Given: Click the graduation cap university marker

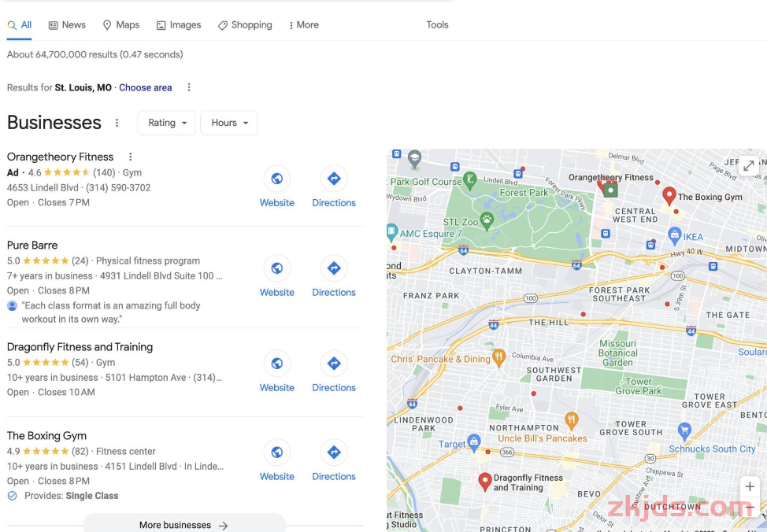Looking at the screenshot, I should tap(415, 158).
